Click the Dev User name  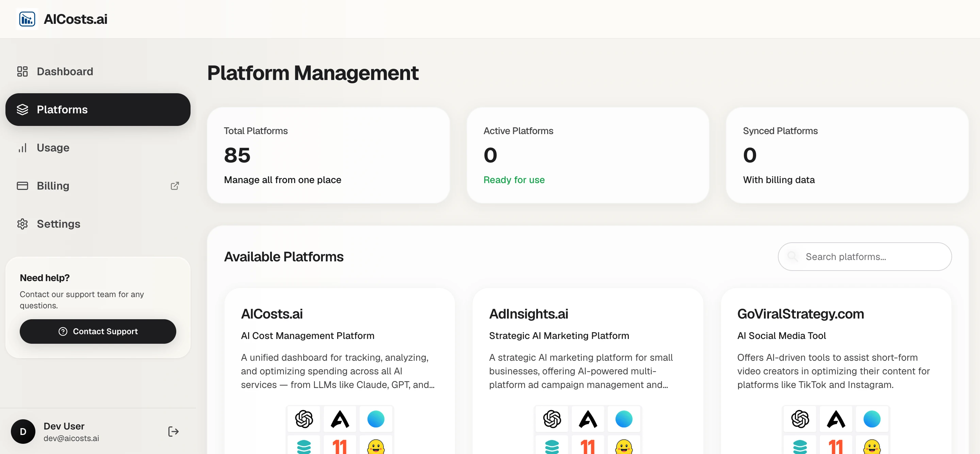pyautogui.click(x=64, y=426)
